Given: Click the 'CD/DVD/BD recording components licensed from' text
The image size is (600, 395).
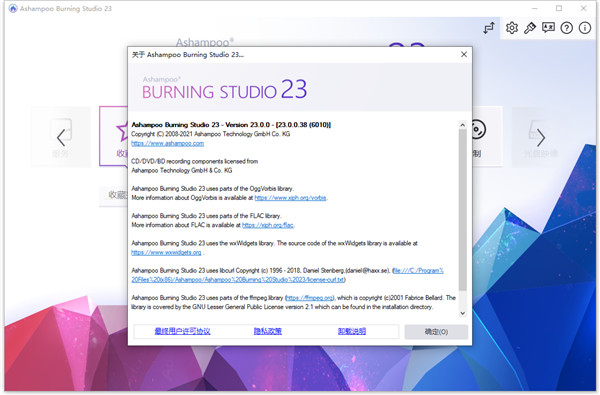Looking at the screenshot, I should pyautogui.click(x=194, y=162).
